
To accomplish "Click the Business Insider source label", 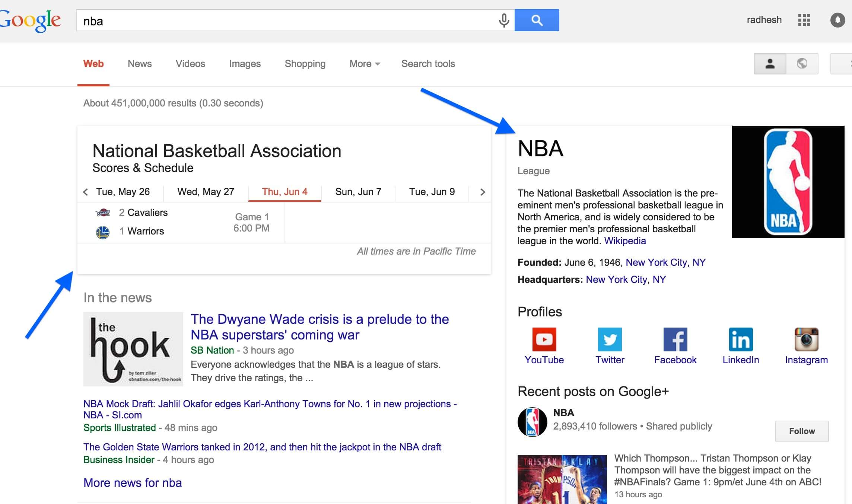I will coord(119,460).
